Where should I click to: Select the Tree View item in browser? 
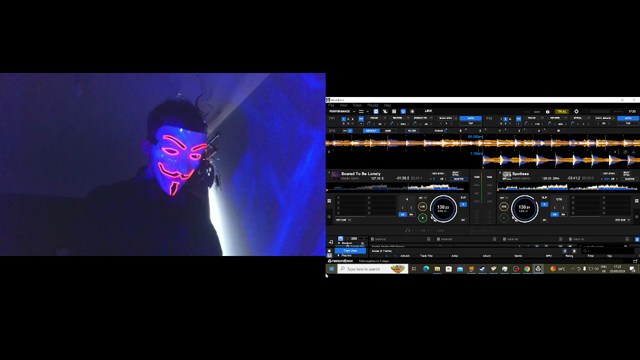(350, 251)
